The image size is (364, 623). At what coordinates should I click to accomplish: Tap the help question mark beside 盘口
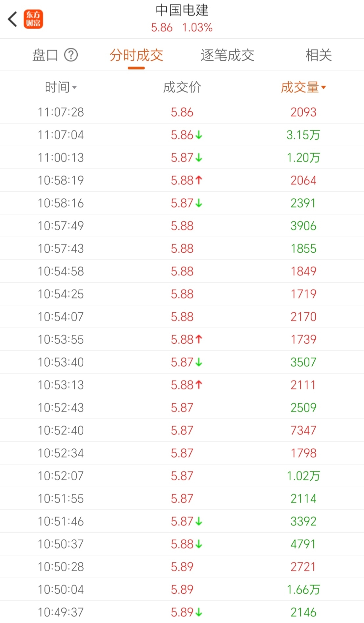click(x=71, y=55)
